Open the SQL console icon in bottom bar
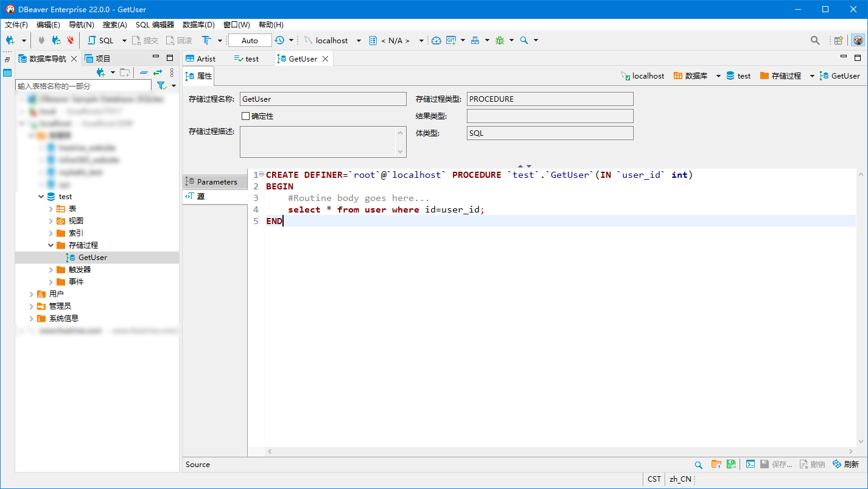 [751, 464]
